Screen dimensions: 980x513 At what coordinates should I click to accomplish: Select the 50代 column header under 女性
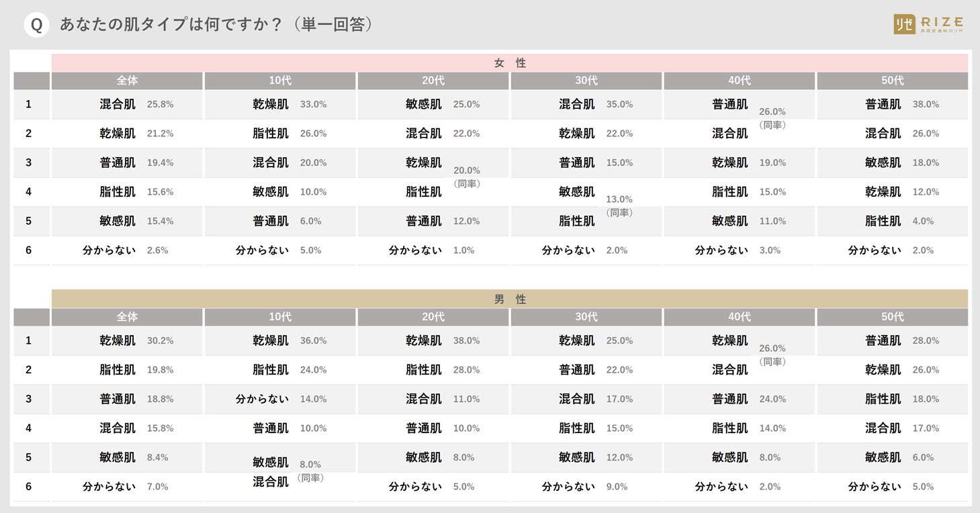click(x=892, y=81)
